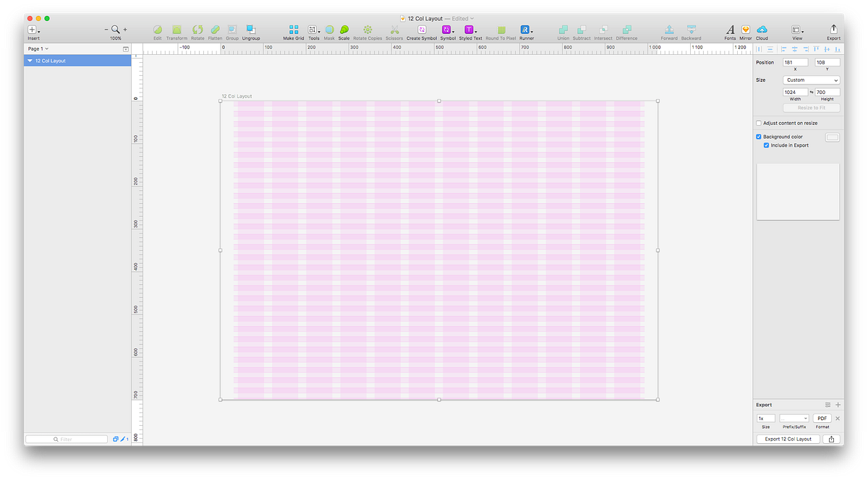Open the Fonts panel
Viewport: 868px width, 480px height.
point(731,30)
